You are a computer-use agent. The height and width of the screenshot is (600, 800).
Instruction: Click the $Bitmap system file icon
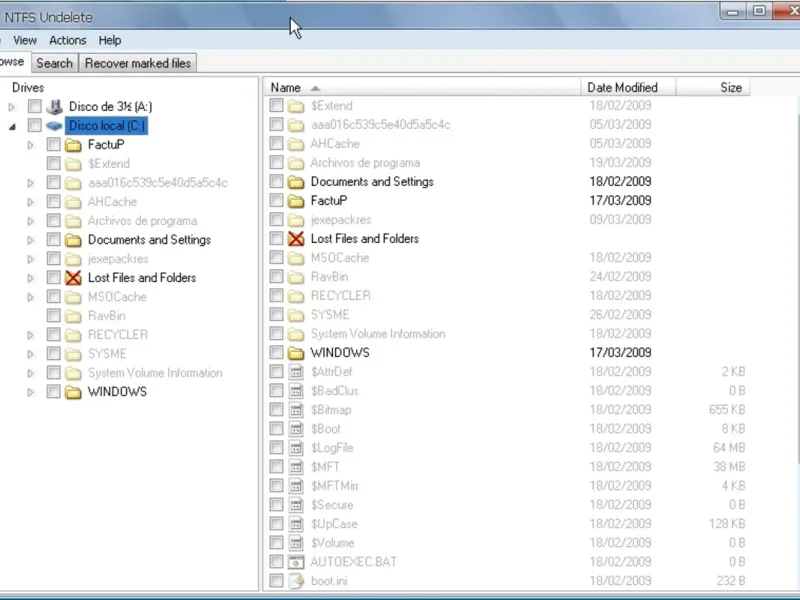pos(296,410)
